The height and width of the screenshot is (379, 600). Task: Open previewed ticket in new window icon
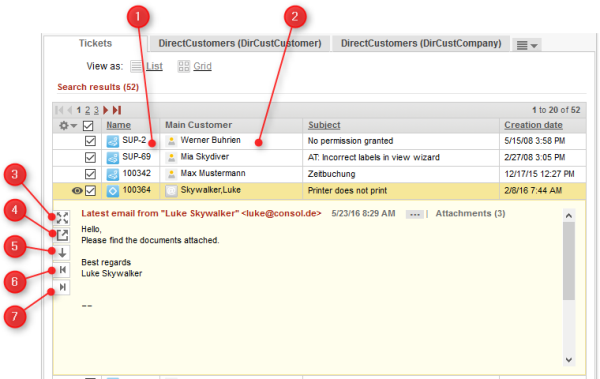click(x=62, y=235)
